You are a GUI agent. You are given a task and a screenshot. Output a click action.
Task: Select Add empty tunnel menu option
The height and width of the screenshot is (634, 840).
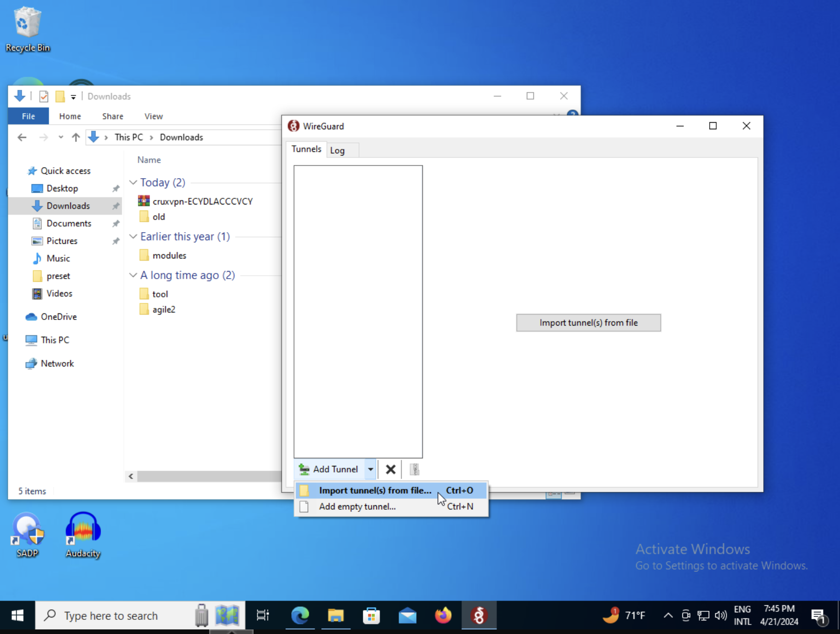point(357,506)
